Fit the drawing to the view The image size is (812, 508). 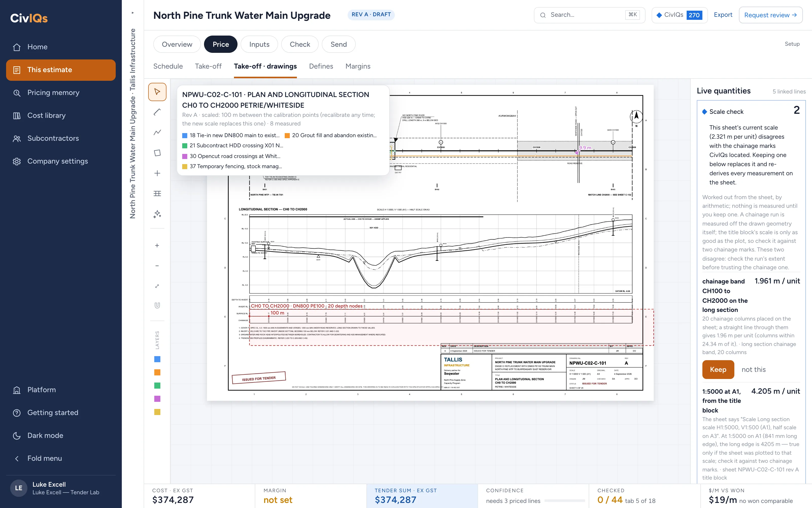pyautogui.click(x=157, y=286)
